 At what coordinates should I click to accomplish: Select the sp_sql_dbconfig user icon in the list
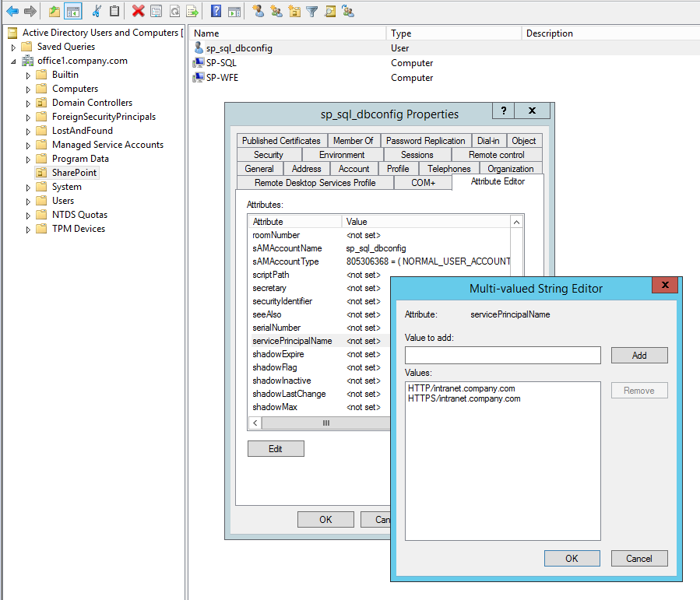pyautogui.click(x=199, y=47)
